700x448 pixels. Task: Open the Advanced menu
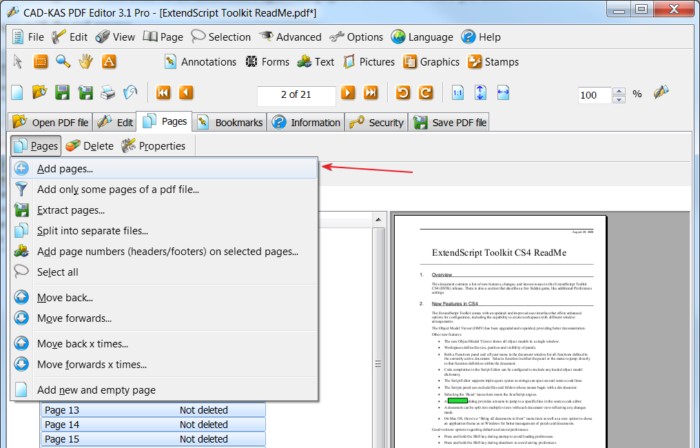[x=290, y=37]
